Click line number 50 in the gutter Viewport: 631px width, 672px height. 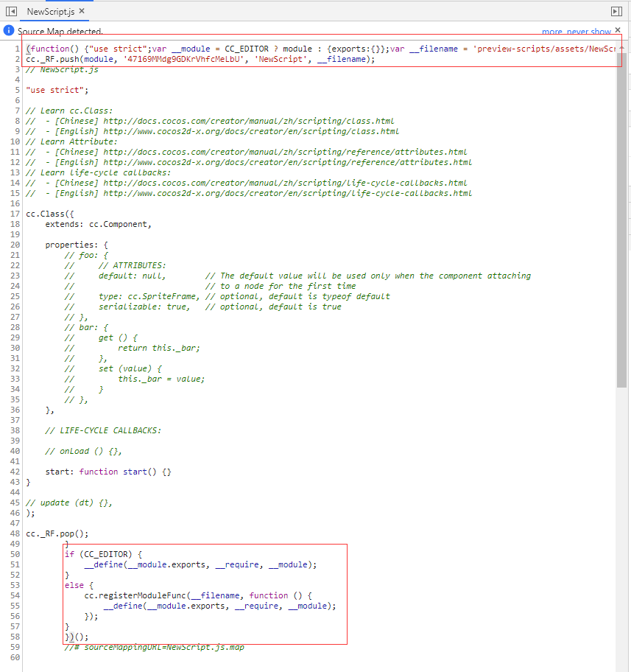(x=15, y=554)
